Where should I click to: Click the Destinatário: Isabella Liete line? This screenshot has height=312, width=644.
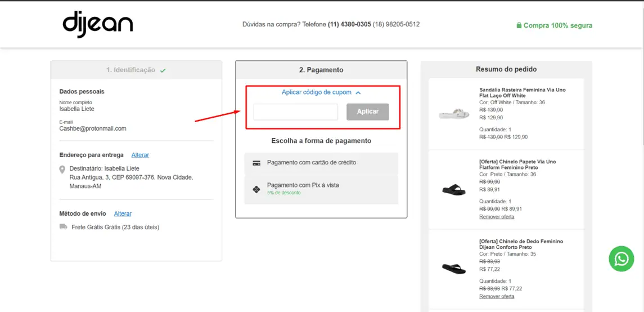point(105,168)
